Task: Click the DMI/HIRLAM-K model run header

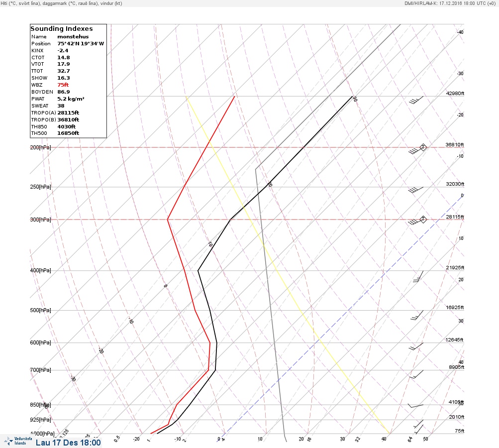Action: (450, 3)
